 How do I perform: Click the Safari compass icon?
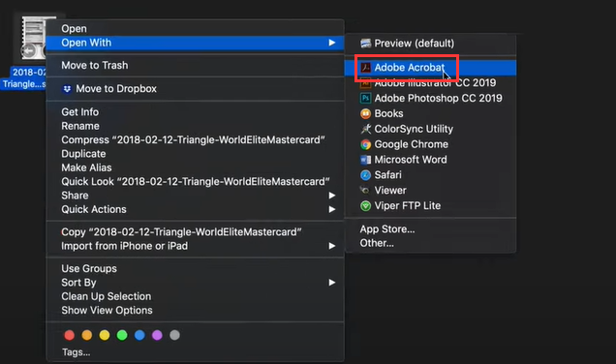(x=366, y=175)
